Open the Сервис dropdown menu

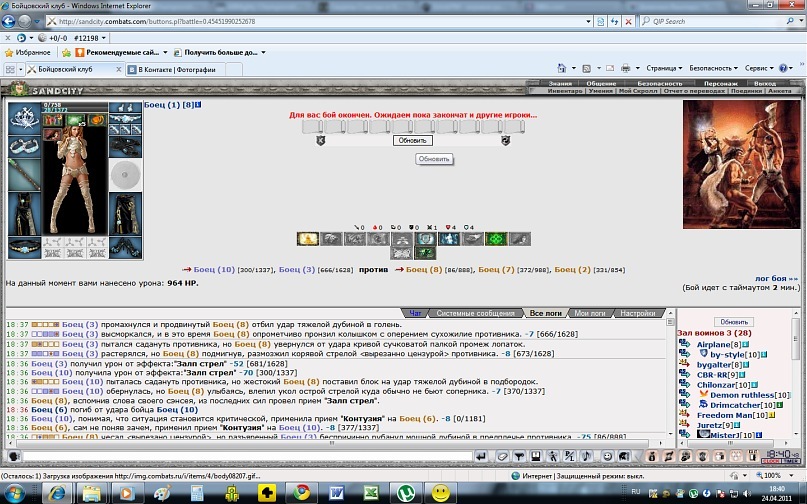pyautogui.click(x=759, y=68)
